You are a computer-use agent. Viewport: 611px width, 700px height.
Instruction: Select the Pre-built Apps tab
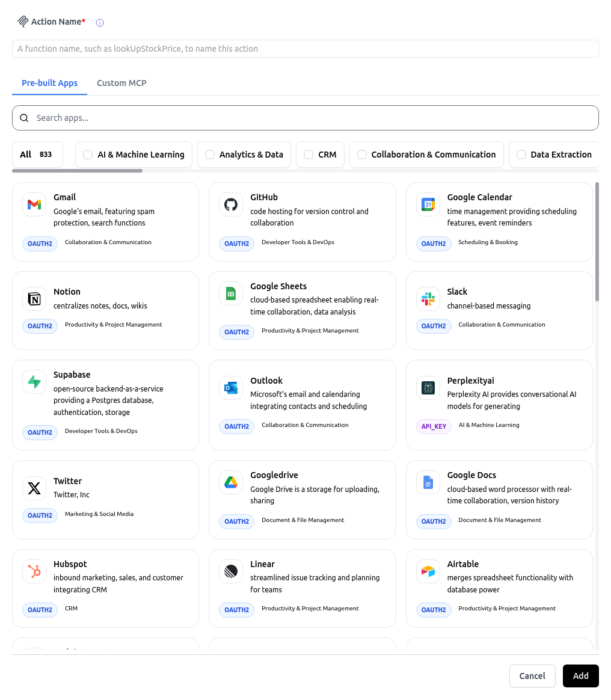pyautogui.click(x=49, y=83)
